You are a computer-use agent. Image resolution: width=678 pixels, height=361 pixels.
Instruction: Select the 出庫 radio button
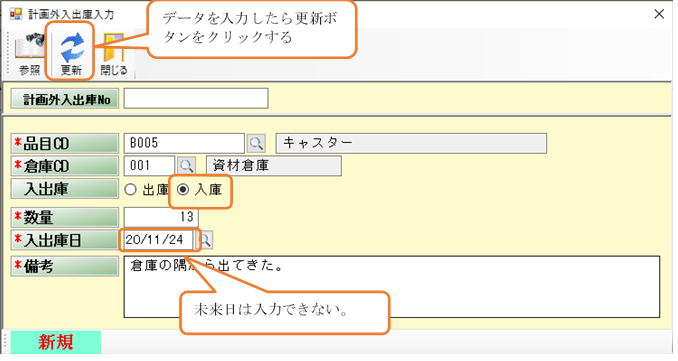(x=131, y=189)
